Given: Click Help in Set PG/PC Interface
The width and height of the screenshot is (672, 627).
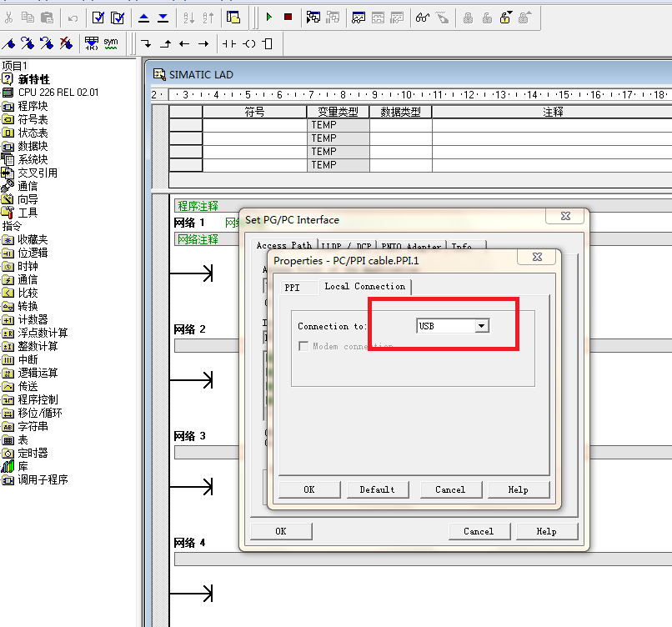Looking at the screenshot, I should (x=547, y=531).
